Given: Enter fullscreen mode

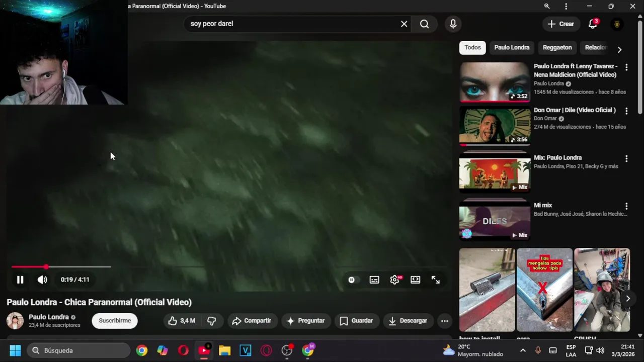Looking at the screenshot, I should point(436,280).
